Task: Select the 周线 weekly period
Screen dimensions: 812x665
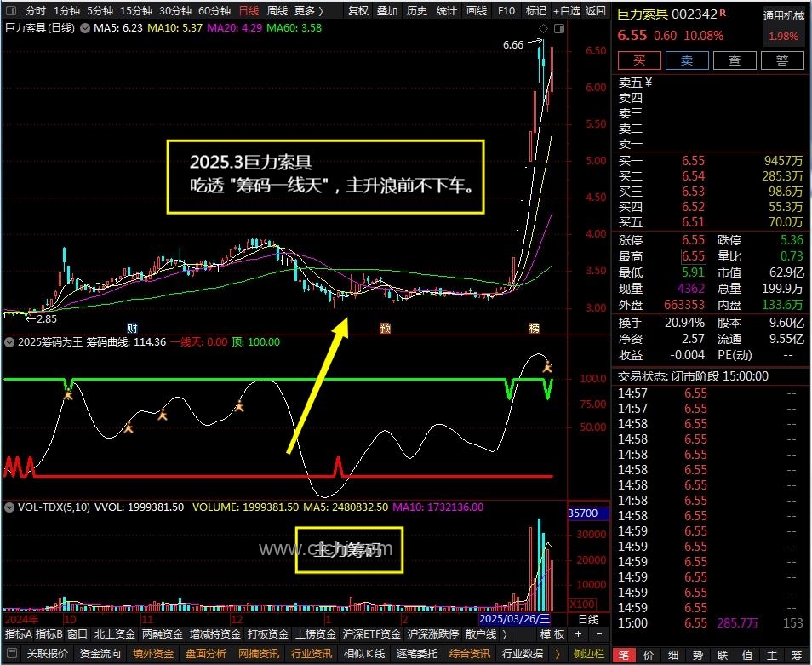Action: pos(277,11)
